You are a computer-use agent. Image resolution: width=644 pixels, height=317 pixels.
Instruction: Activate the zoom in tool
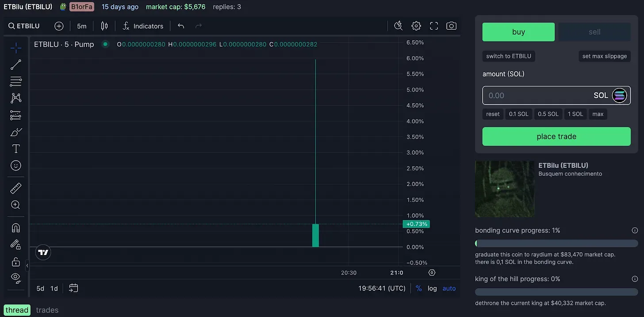(x=16, y=205)
